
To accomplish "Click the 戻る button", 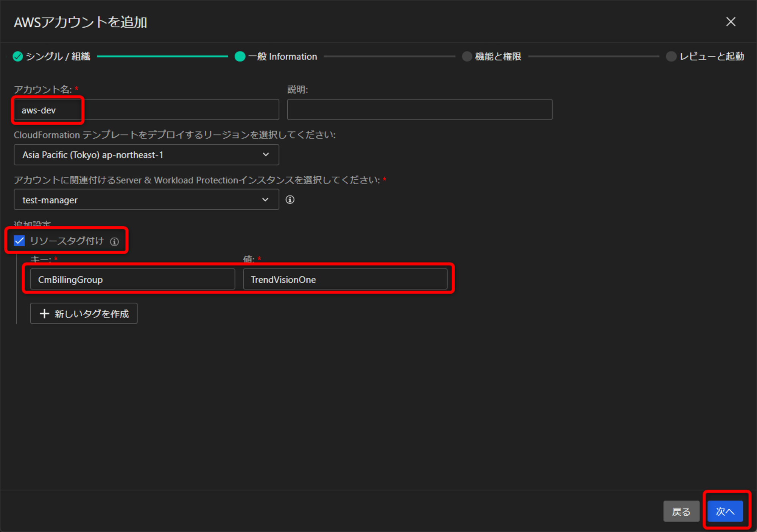I will point(681,512).
